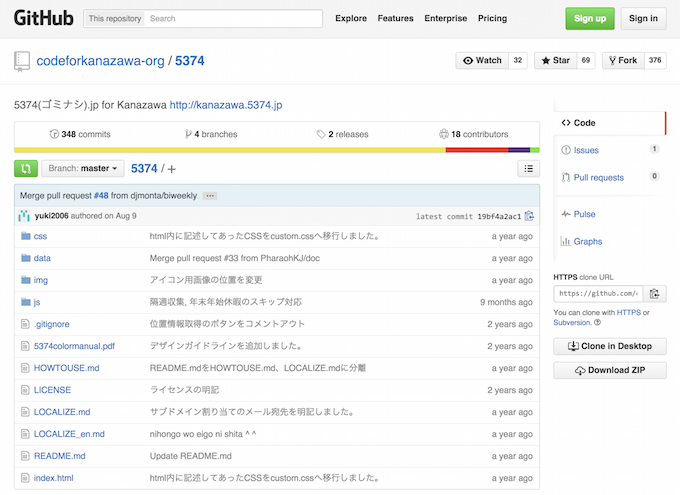Viewport: 680px width, 495px height.
Task: Open the latest commit 19bf4a2ac1 hash
Action: pyautogui.click(x=499, y=216)
